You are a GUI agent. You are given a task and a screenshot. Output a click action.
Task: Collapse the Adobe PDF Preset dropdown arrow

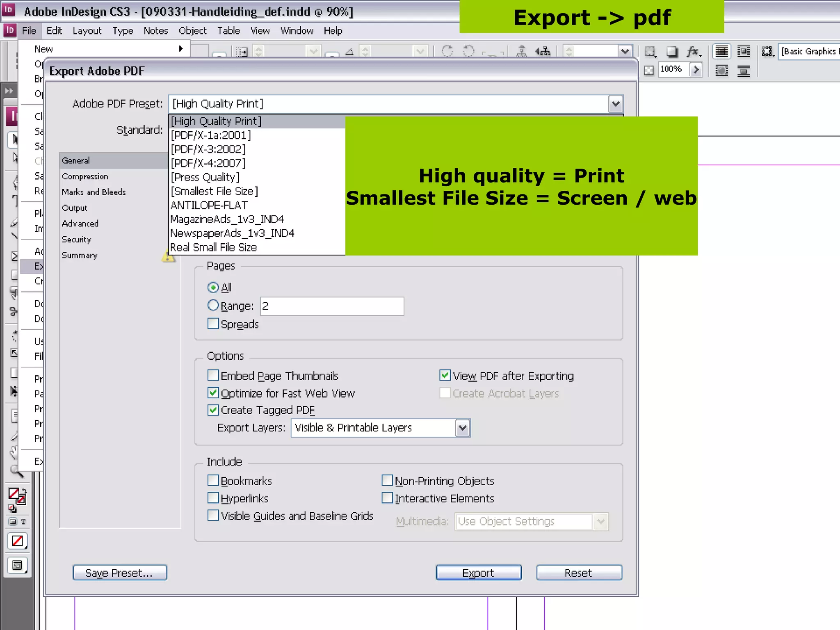pyautogui.click(x=616, y=104)
